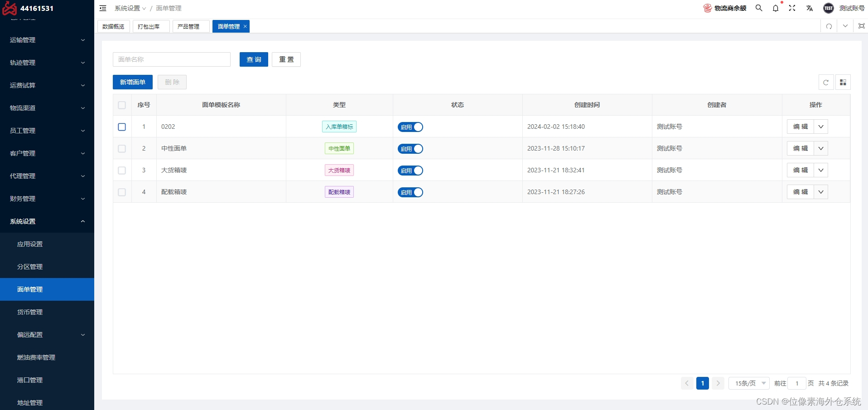Screen dimensions: 868x410
Task: Check the row 0202 checkbox
Action: (x=122, y=127)
